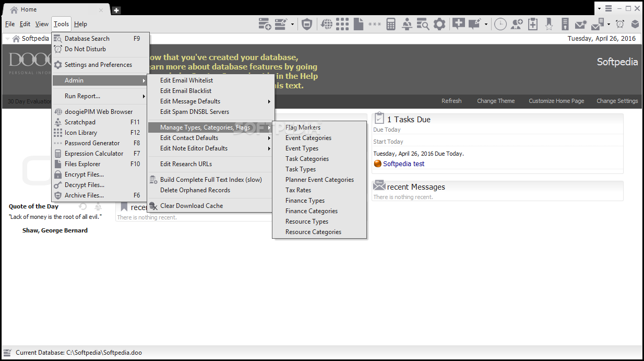
Task: Click the Current Database path in status bar
Action: point(79,353)
